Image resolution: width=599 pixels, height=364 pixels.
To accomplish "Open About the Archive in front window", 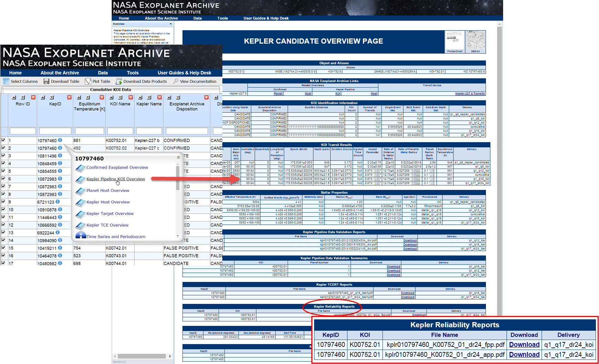I will [x=60, y=73].
